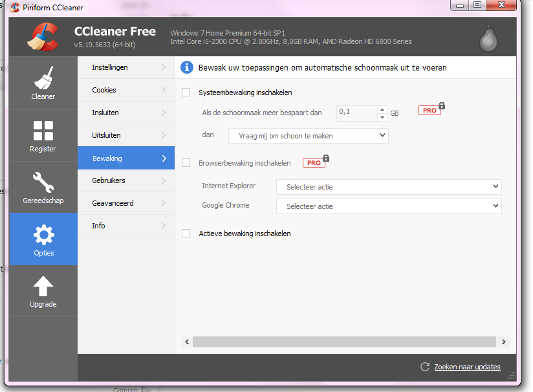Viewport: 533px width, 392px height.
Task: Click the GB value input field
Action: click(x=356, y=113)
